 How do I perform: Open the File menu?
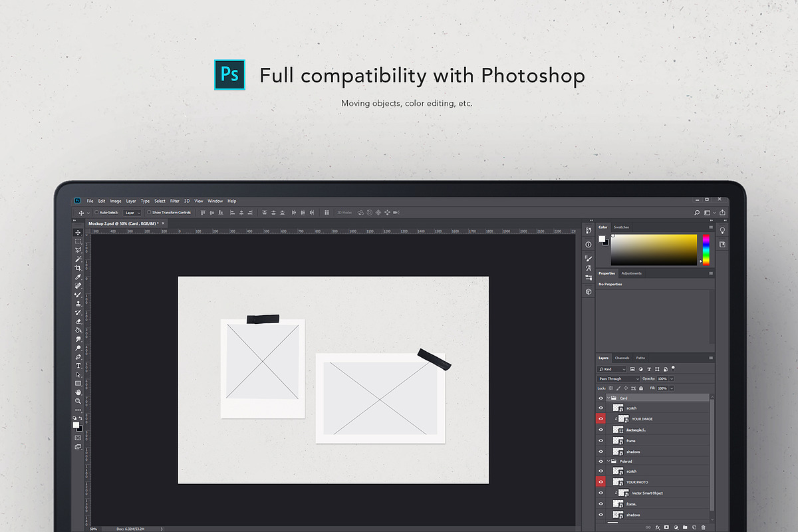90,201
